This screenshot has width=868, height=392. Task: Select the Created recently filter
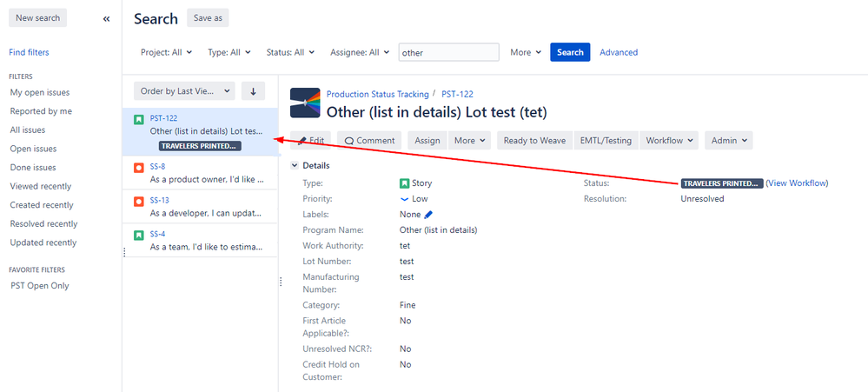pyautogui.click(x=42, y=205)
